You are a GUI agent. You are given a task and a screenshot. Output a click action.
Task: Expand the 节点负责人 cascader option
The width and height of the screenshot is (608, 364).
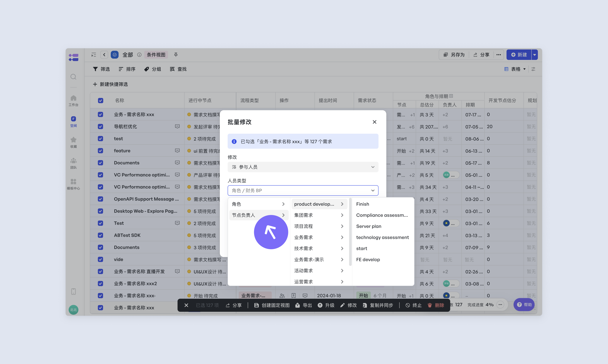click(x=259, y=215)
